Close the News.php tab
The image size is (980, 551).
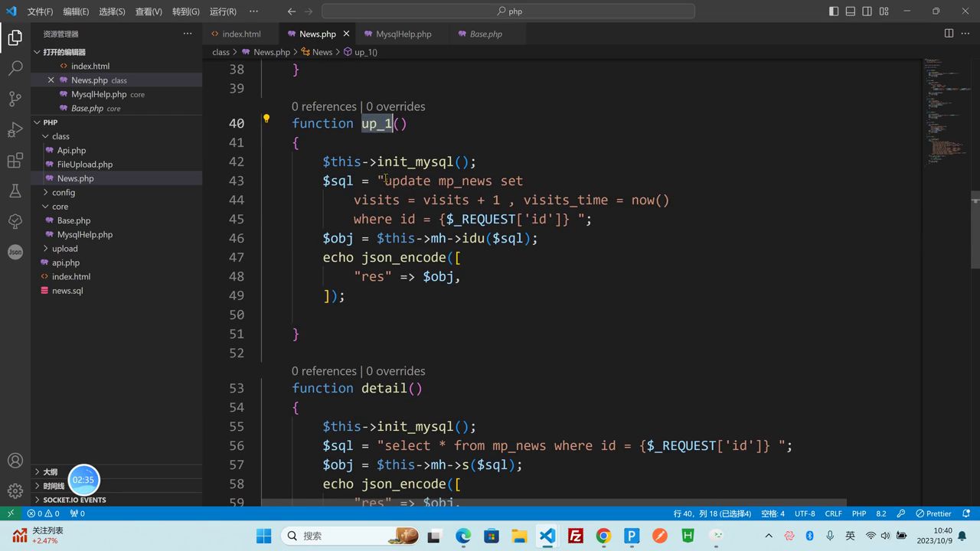point(346,34)
